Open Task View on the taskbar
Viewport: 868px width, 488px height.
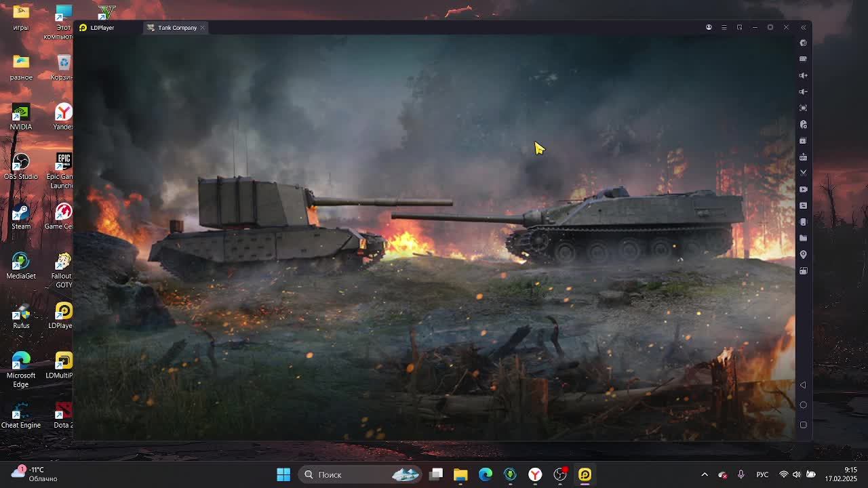[436, 474]
